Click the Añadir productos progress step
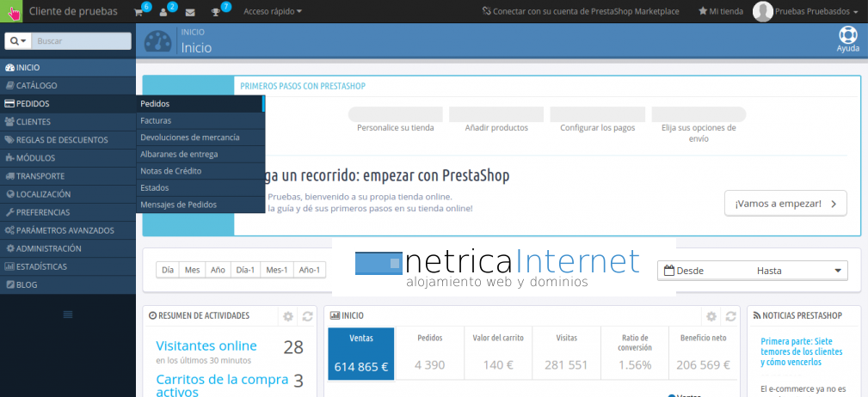The image size is (868, 397). [496, 120]
